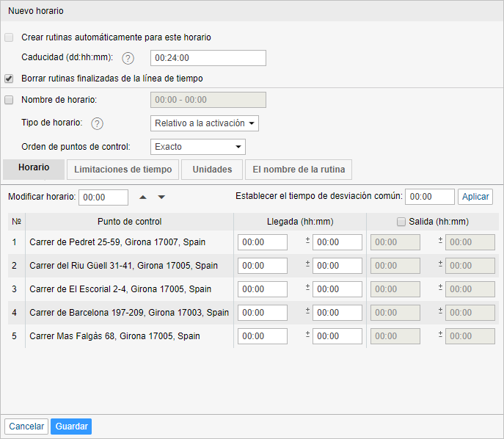Toggle the Nombre de horario checkbox

(9, 100)
